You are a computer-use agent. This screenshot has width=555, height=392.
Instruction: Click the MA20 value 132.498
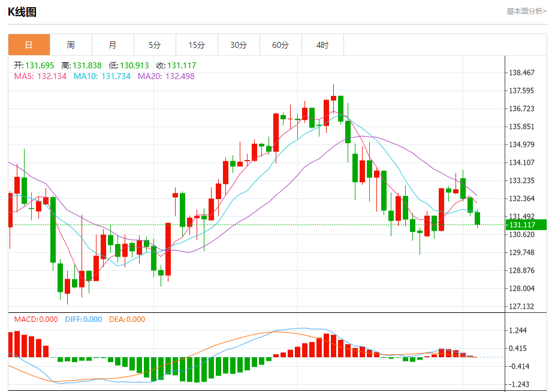(180, 76)
